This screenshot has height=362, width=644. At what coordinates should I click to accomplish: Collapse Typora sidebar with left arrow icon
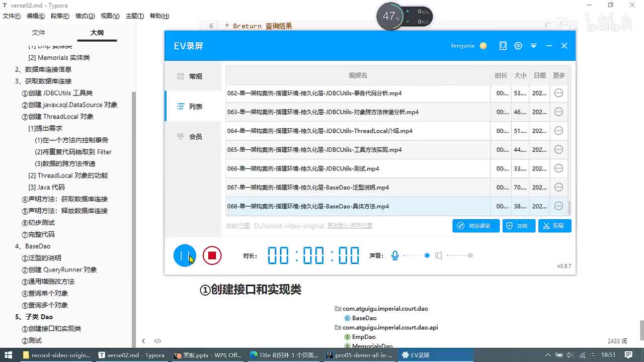[x=143, y=341]
